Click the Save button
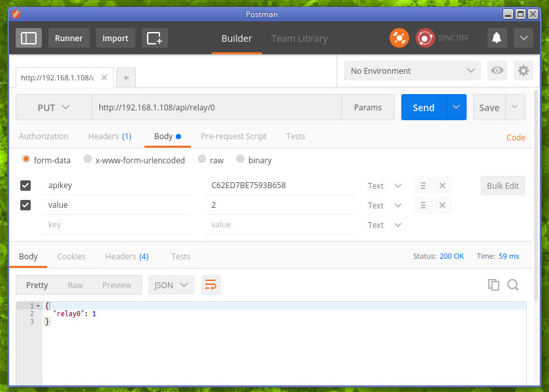 click(489, 107)
